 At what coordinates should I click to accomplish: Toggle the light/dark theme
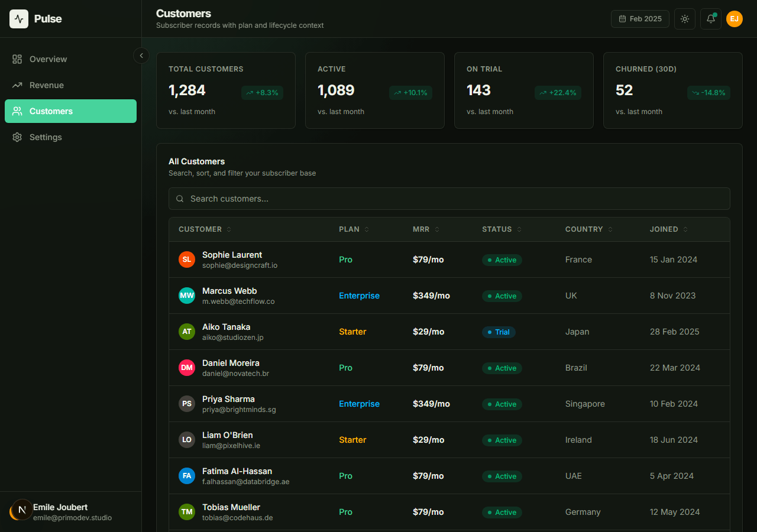[x=685, y=19]
